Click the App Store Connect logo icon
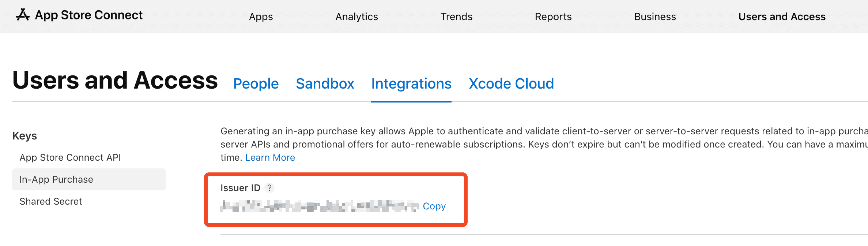Viewport: 868px width, 246px height. click(x=23, y=15)
